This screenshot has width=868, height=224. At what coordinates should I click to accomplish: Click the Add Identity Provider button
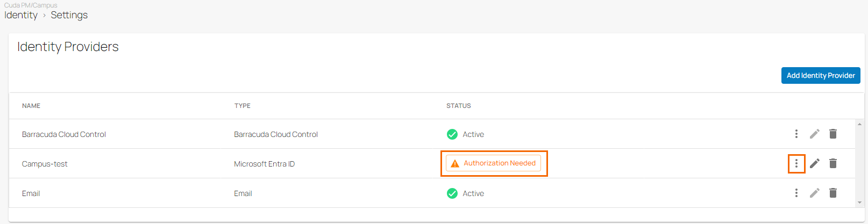coord(821,76)
